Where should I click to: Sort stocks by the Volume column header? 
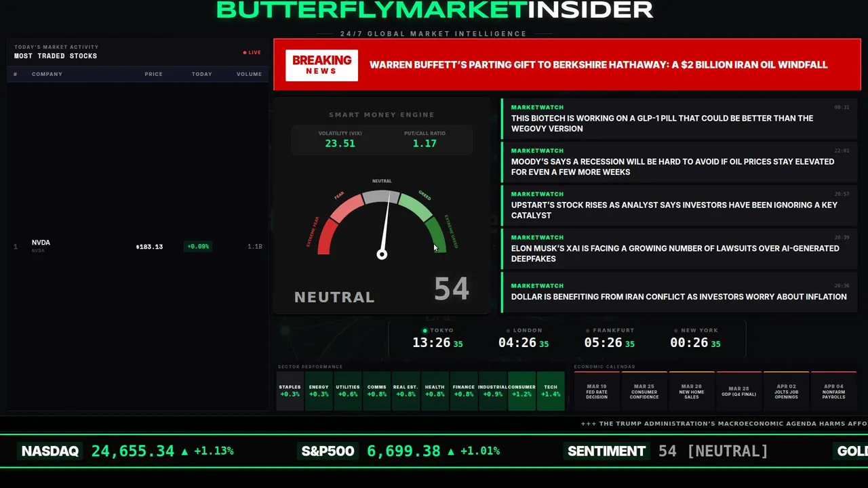pos(249,74)
